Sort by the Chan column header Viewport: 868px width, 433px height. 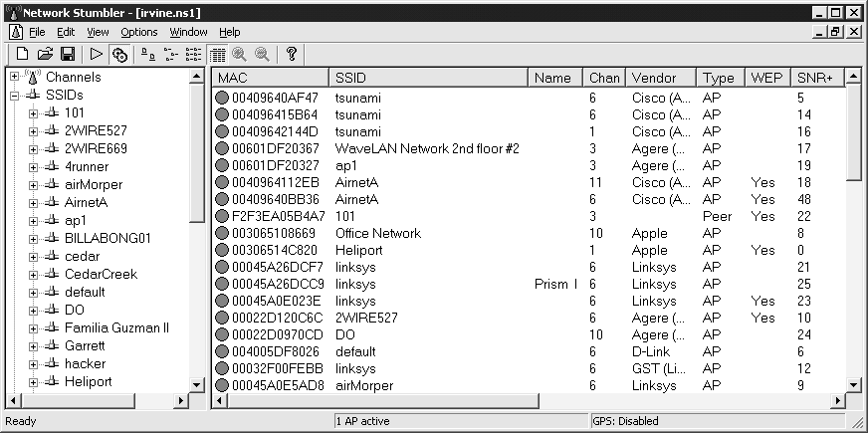point(604,78)
